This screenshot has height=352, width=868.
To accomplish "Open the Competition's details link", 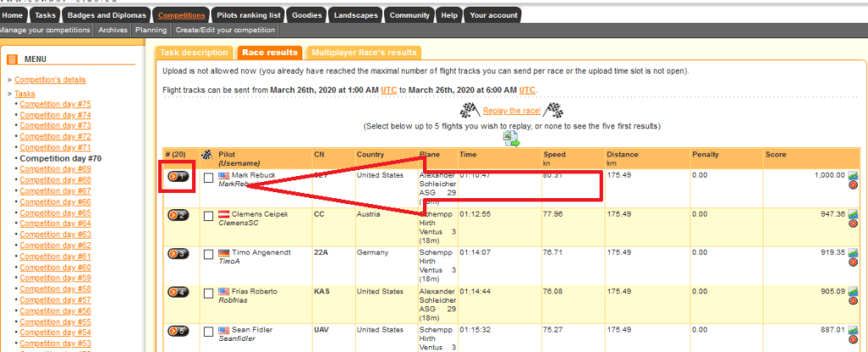I will click(50, 80).
